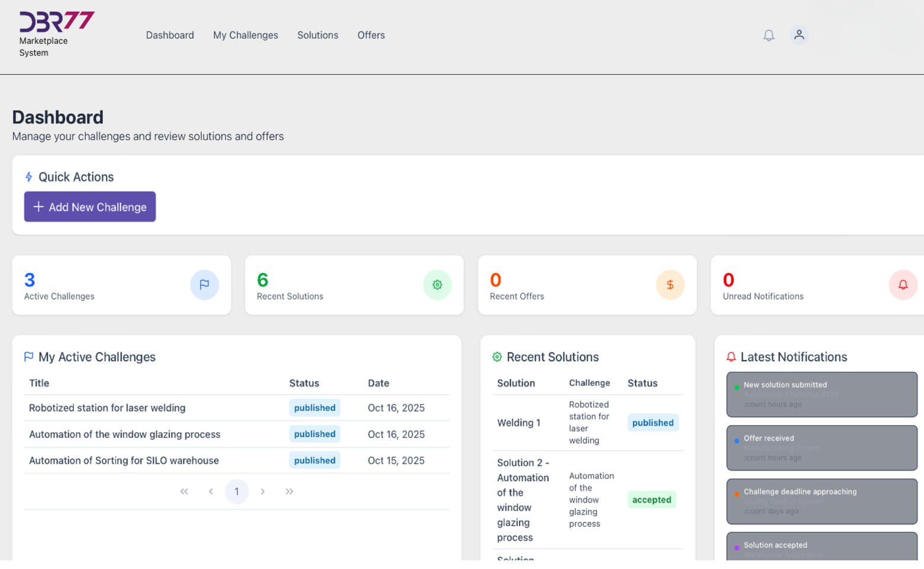Open the My Challenges menu item
Screen dimensions: 924x569
(245, 36)
